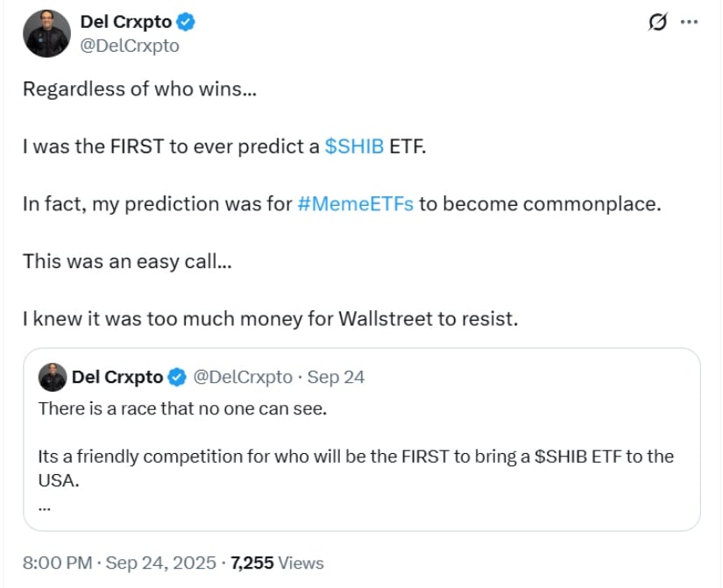Open the Grok icon beside the three dots

click(x=656, y=23)
